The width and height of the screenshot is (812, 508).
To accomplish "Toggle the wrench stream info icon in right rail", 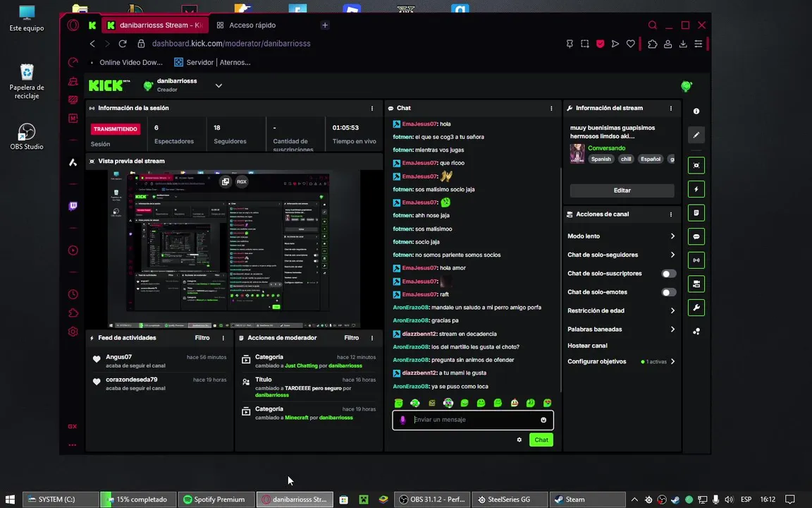I will (x=696, y=308).
